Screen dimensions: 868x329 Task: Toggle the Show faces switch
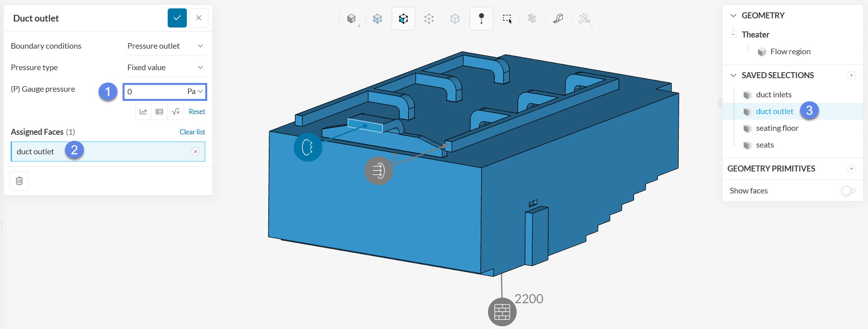[x=848, y=191]
